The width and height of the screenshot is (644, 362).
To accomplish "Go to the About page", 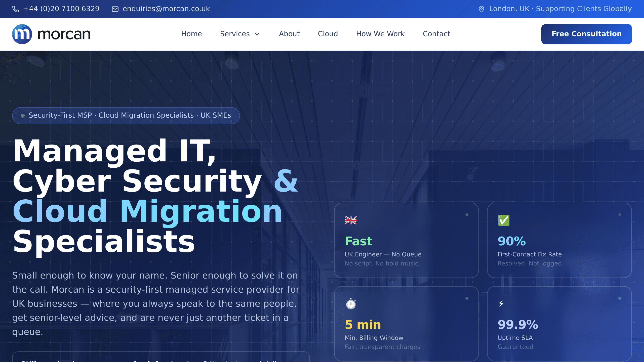I will point(289,34).
